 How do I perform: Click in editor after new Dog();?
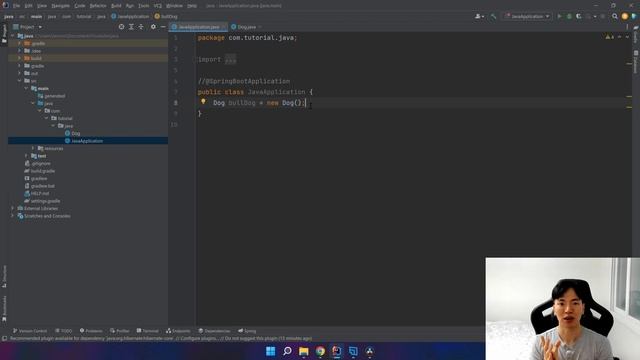click(x=306, y=103)
